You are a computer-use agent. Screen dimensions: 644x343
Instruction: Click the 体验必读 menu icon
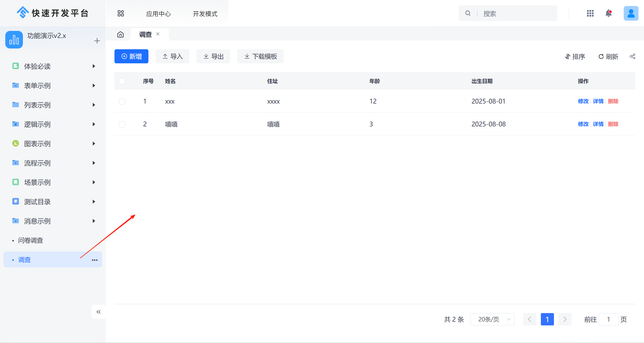point(16,66)
